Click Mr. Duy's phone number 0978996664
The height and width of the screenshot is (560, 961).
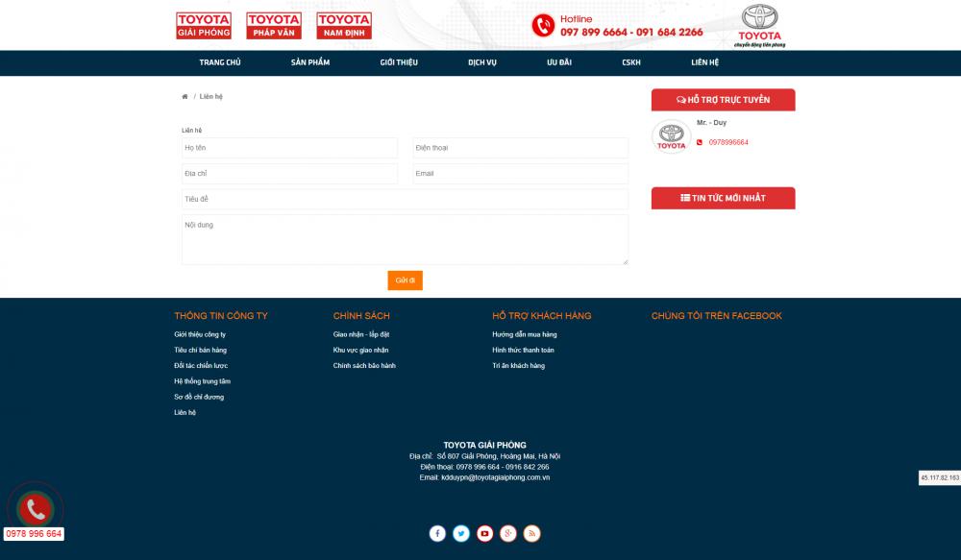point(728,142)
